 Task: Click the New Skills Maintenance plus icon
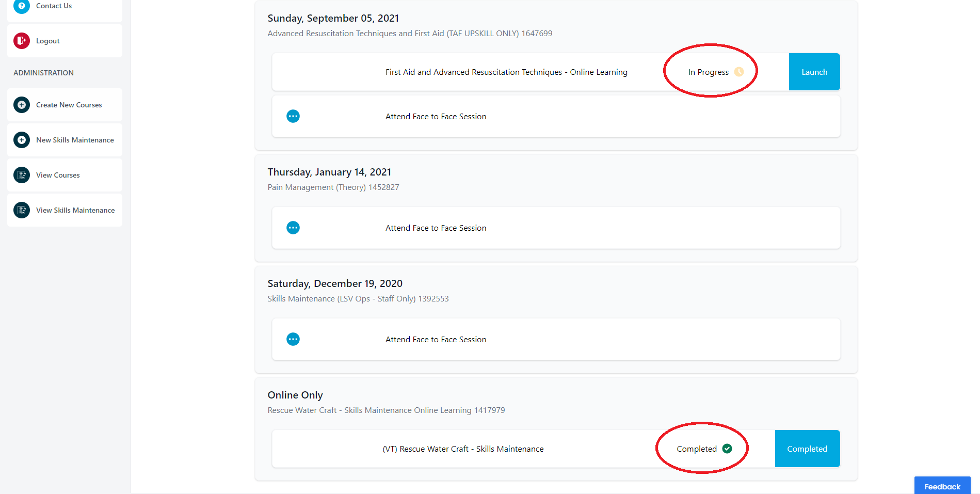tap(22, 140)
